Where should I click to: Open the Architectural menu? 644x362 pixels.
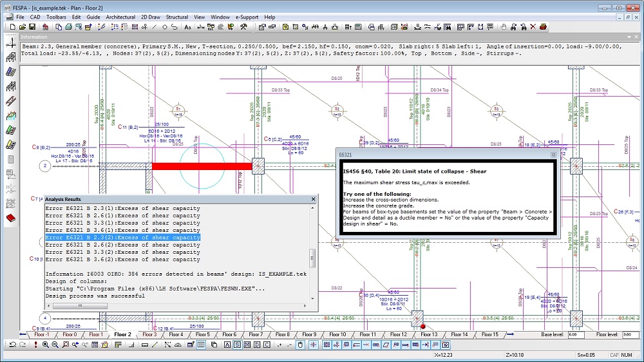[120, 17]
